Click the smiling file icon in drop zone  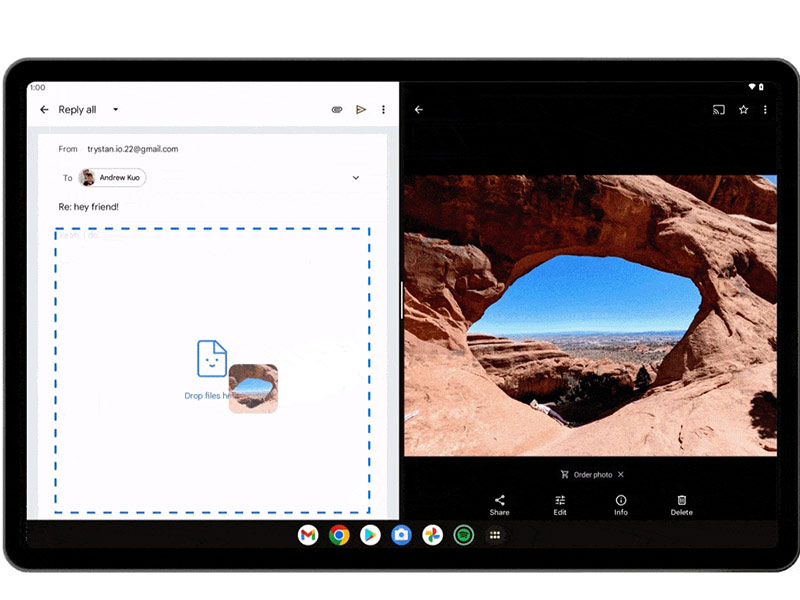tap(212, 359)
